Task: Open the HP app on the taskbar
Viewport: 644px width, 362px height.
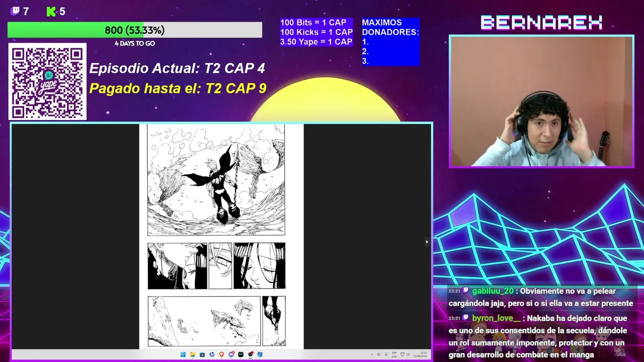Action: click(212, 354)
